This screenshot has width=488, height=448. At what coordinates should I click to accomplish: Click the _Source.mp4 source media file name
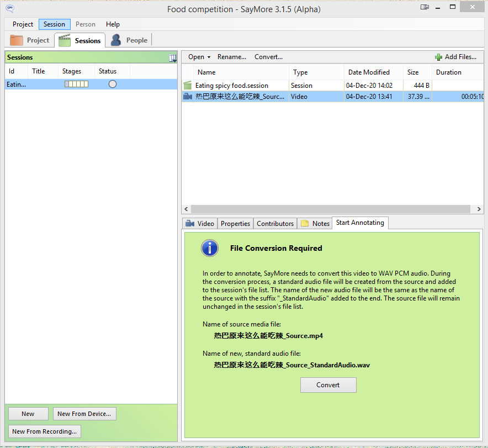point(268,336)
